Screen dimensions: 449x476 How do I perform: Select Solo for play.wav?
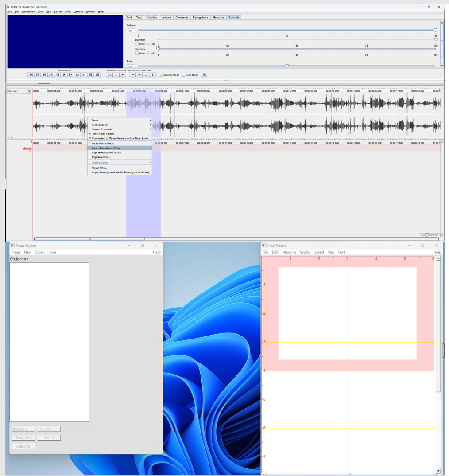pyautogui.click(x=148, y=53)
